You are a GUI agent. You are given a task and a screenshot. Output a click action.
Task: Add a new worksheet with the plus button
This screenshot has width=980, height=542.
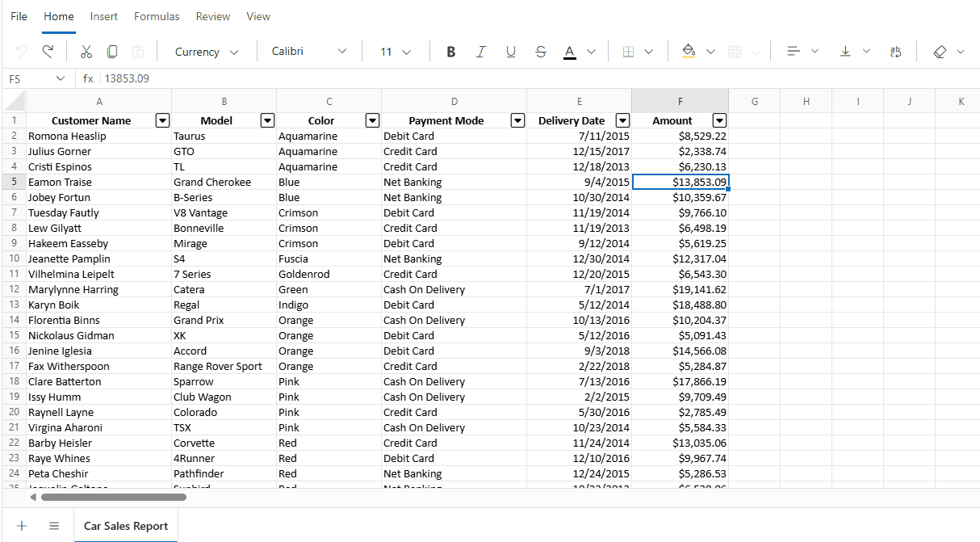(22, 525)
